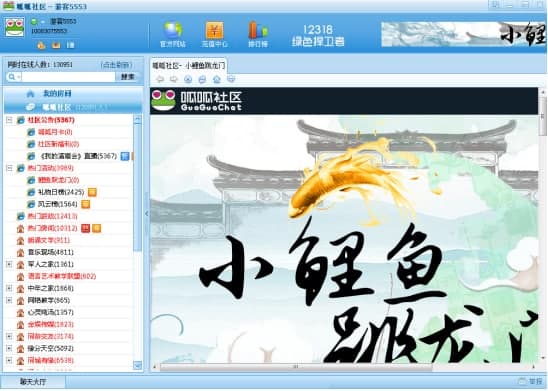Screen dimensions: 548x391
Task: Click the 12318 绿色捍卫者 banner
Action: [318, 36]
